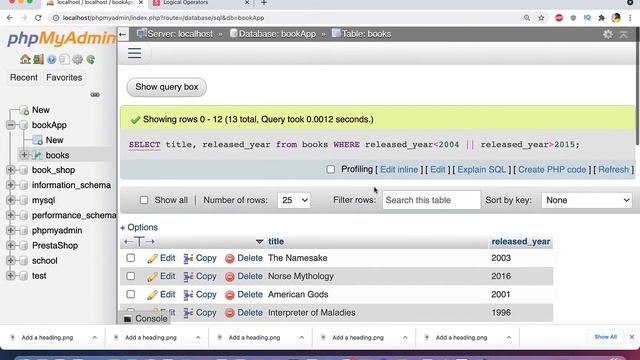The height and width of the screenshot is (360, 640).
Task: Collapse the bookApp database tree
Action: click(x=11, y=125)
